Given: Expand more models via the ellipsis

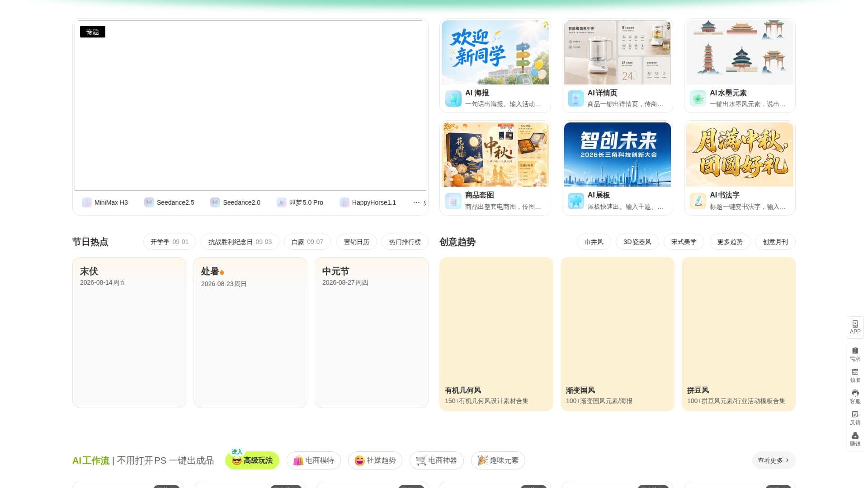Looking at the screenshot, I should pos(416,202).
